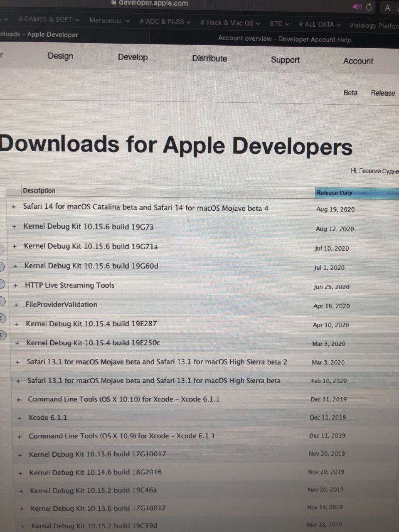The height and width of the screenshot is (532, 399).
Task: Open the Магазины bookmarks folder
Action: (x=109, y=20)
